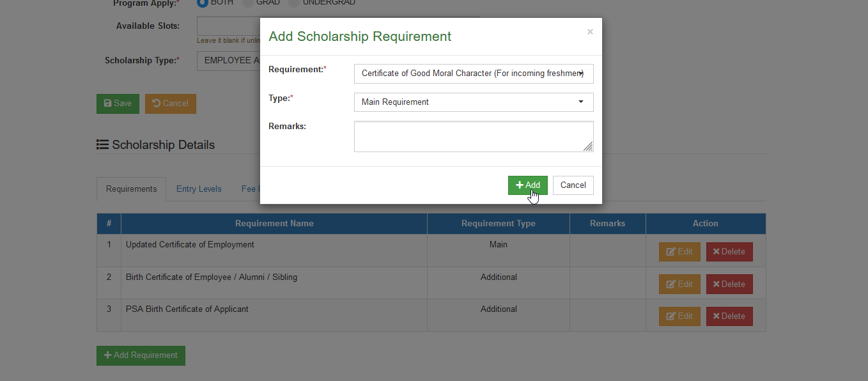Click the green Add Requirement button
This screenshot has width=868, height=381.
pos(141,355)
